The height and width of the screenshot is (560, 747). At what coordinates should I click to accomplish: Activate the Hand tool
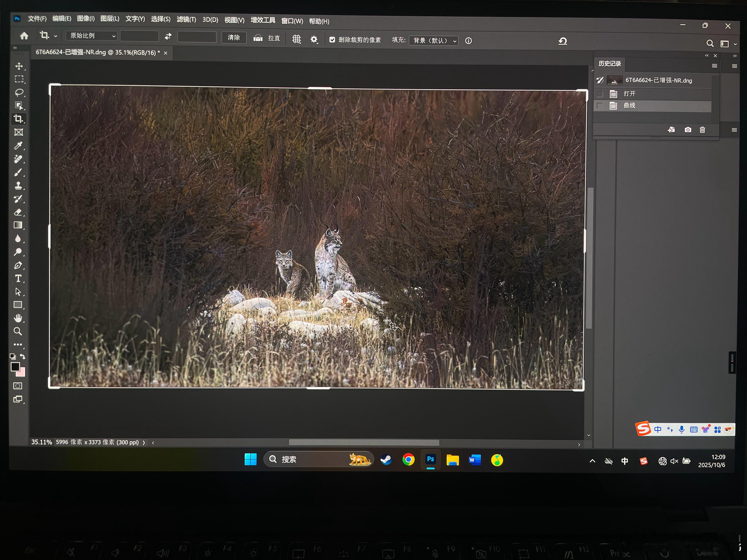click(x=18, y=318)
